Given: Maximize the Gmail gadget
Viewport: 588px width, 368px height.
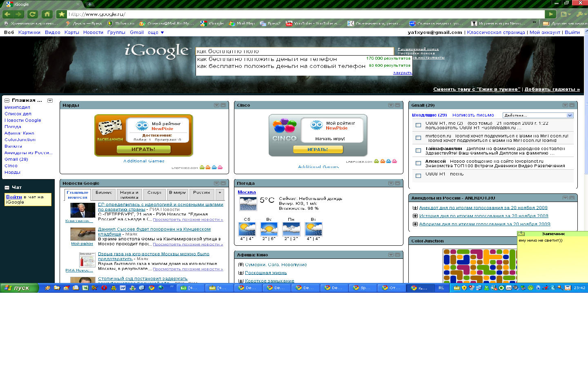Looking at the screenshot, I should [572, 105].
